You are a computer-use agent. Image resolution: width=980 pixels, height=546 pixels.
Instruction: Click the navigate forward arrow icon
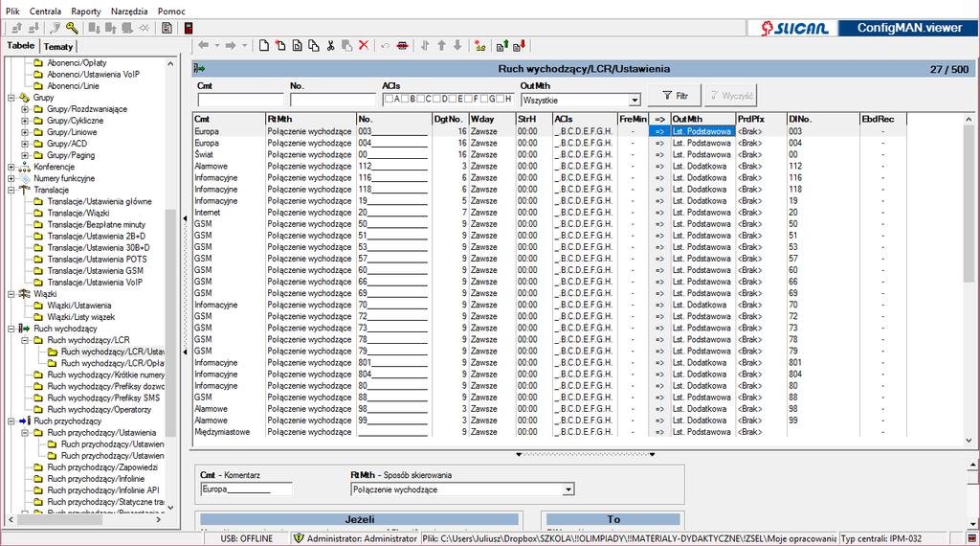[231, 46]
